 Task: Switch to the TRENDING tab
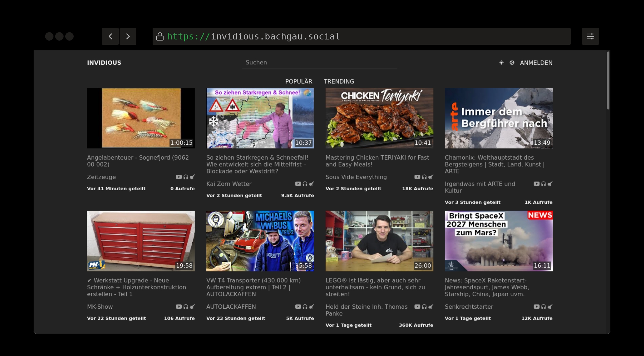[339, 81]
